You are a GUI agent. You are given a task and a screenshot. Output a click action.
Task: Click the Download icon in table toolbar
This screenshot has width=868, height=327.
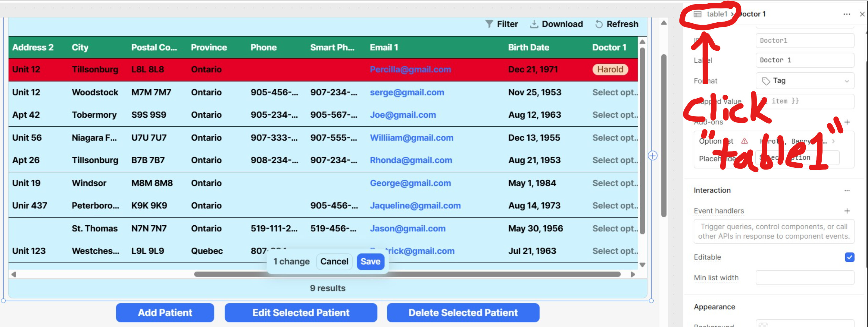pos(534,24)
